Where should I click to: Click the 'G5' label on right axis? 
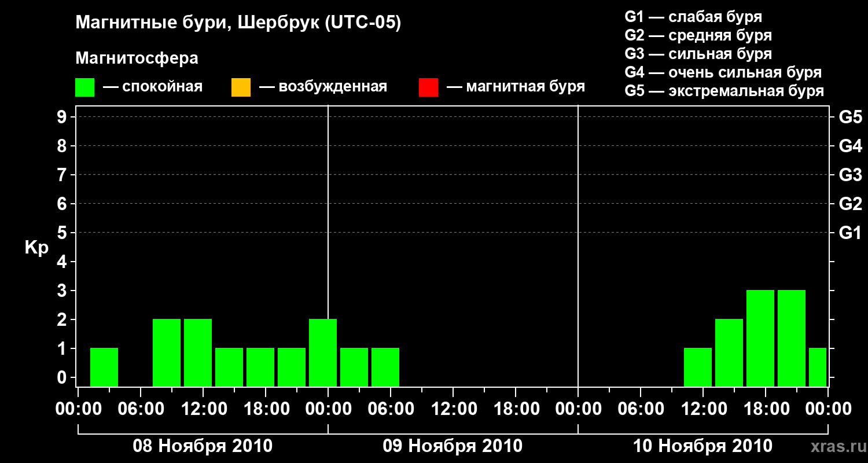tap(851, 117)
